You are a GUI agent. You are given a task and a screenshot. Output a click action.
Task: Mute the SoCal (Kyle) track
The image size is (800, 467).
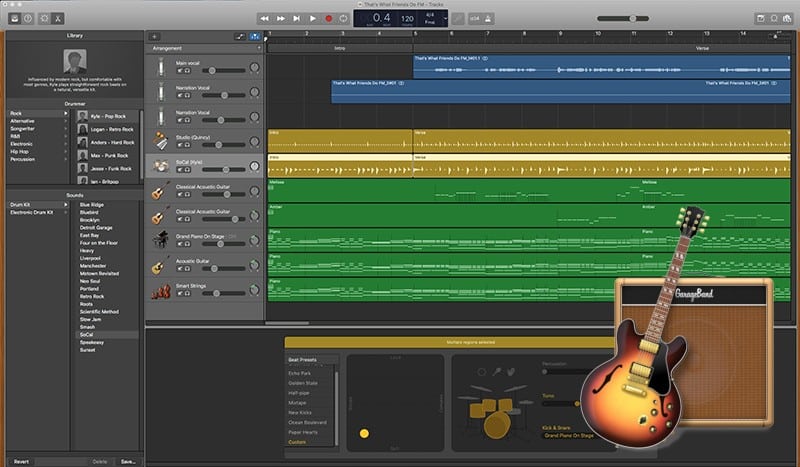pyautogui.click(x=180, y=169)
